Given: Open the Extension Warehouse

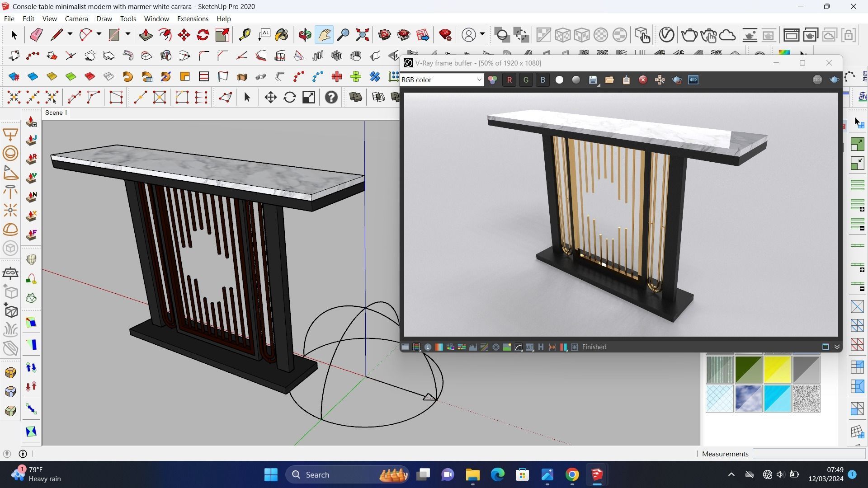Looking at the screenshot, I should pyautogui.click(x=404, y=35).
